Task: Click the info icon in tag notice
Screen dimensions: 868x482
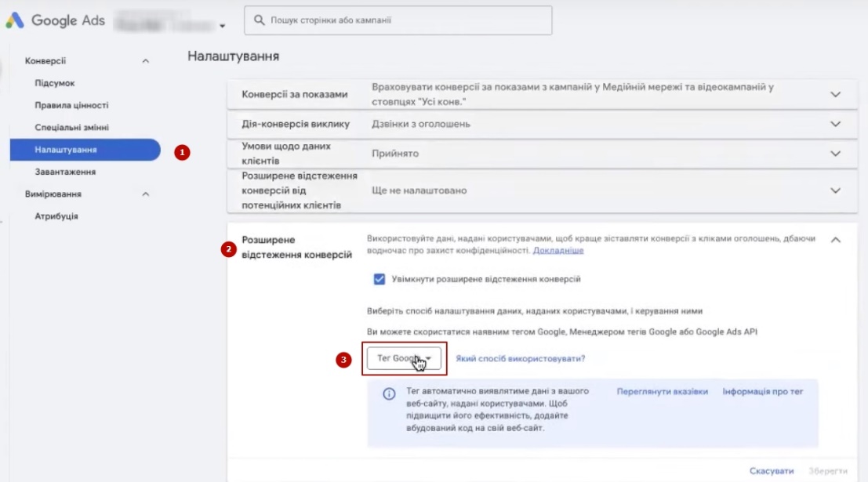Action: [389, 394]
